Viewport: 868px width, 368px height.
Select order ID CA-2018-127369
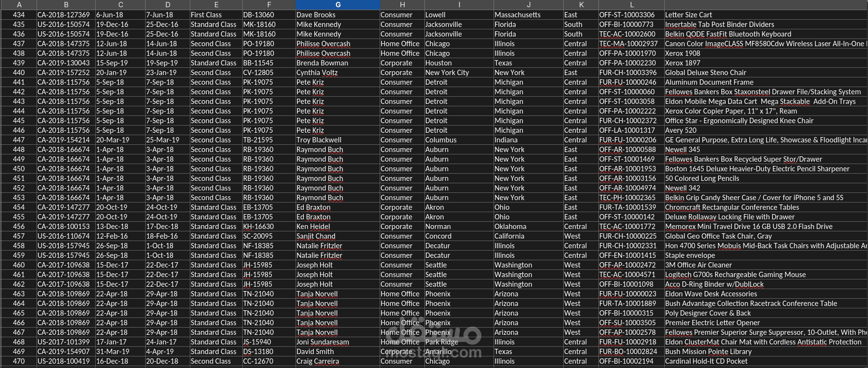point(66,15)
